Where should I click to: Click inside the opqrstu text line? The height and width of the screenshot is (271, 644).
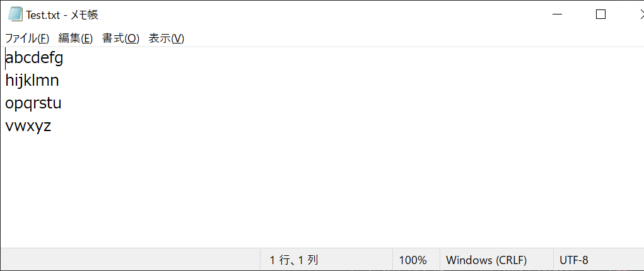(x=33, y=103)
